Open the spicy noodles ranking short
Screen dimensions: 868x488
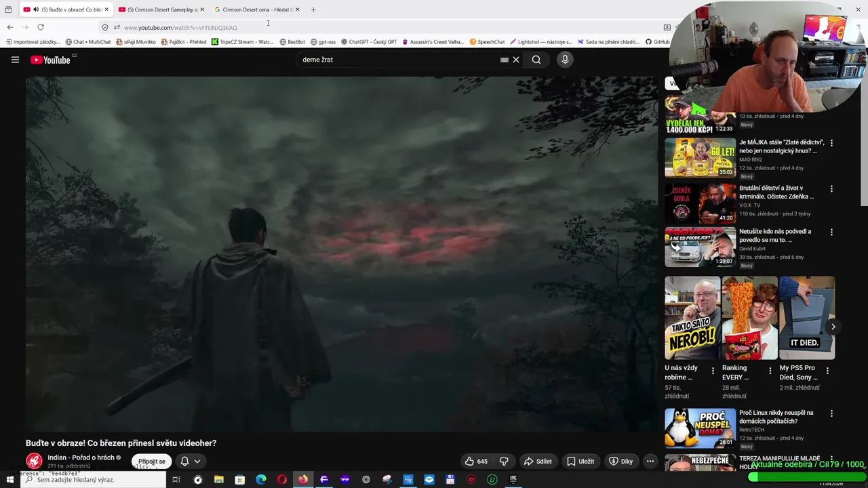click(x=750, y=318)
